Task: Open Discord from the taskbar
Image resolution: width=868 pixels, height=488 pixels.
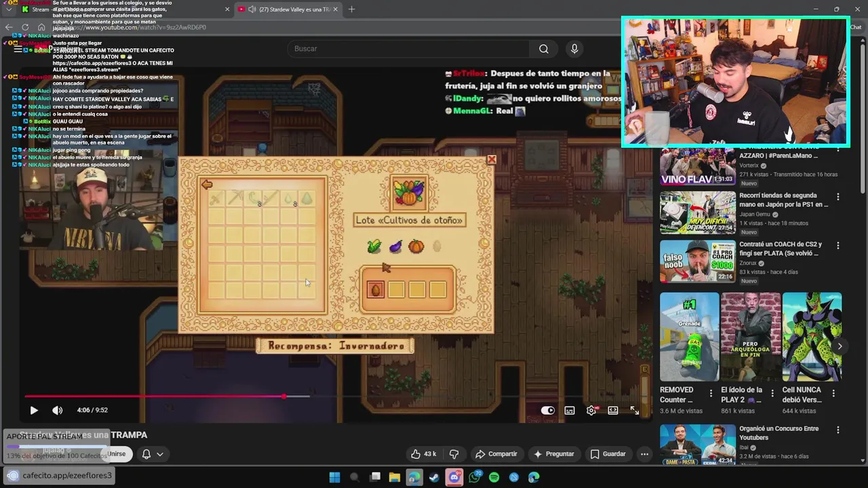Action: pyautogui.click(x=454, y=477)
